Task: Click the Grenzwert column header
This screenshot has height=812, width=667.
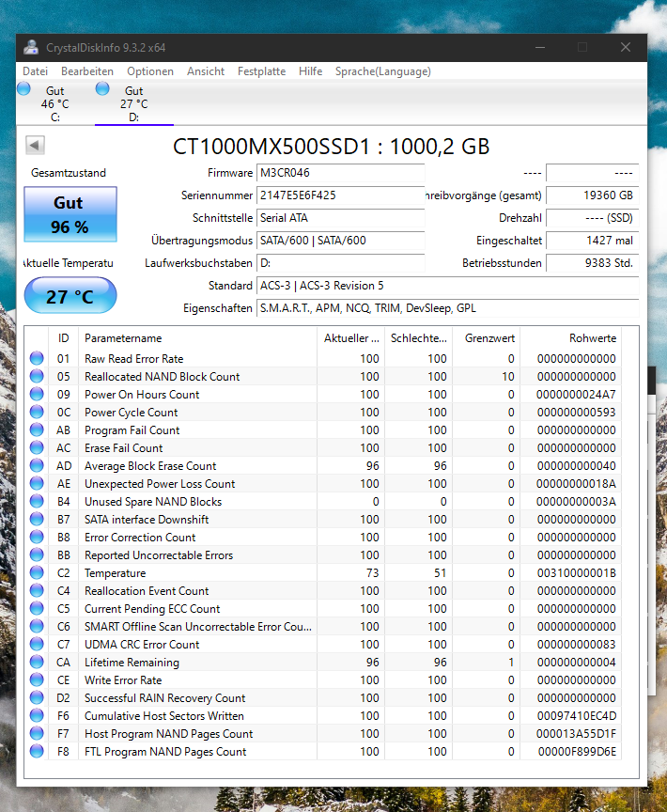Action: pyautogui.click(x=487, y=338)
